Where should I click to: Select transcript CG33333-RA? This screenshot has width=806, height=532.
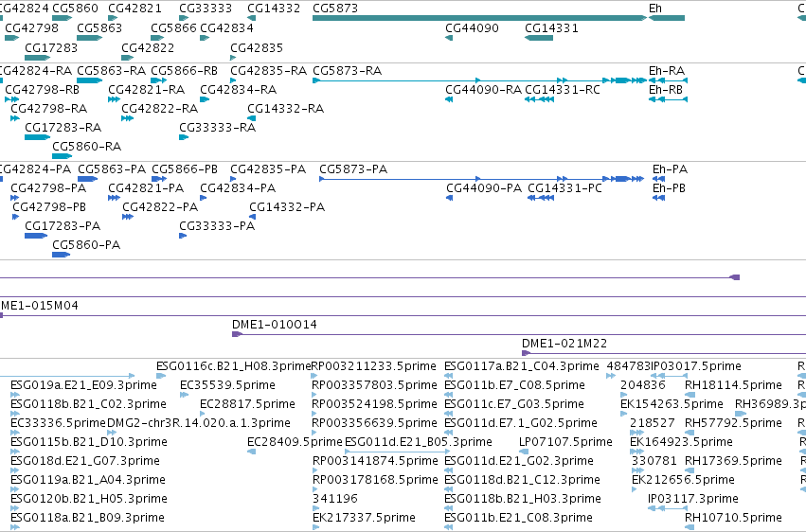tap(218, 128)
